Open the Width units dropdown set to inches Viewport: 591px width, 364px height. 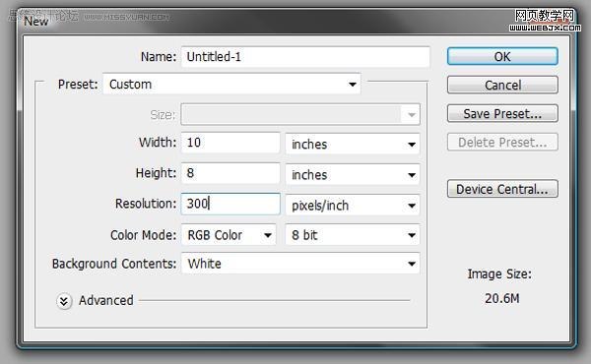tap(353, 144)
